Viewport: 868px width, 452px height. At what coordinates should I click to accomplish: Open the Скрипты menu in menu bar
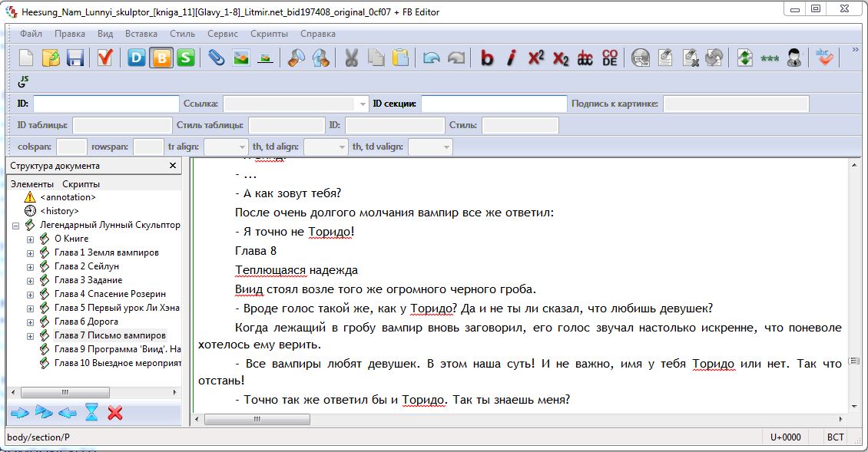pos(269,34)
